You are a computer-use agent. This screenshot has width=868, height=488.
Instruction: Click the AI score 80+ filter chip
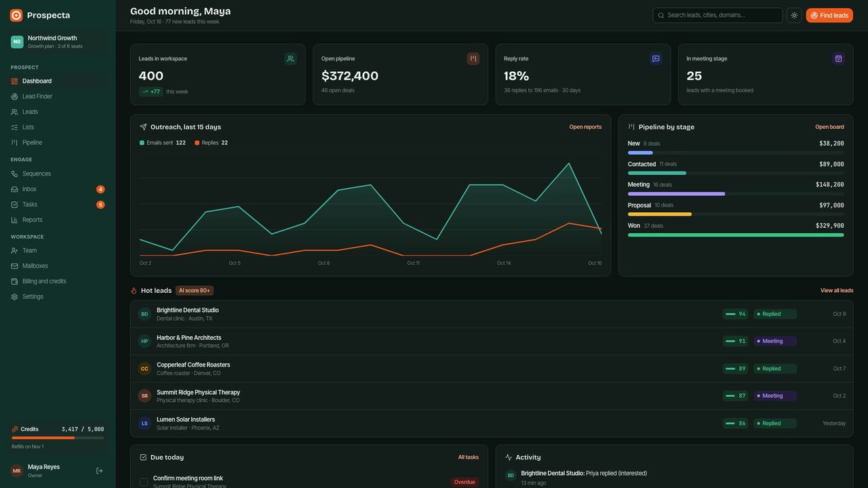[195, 291]
